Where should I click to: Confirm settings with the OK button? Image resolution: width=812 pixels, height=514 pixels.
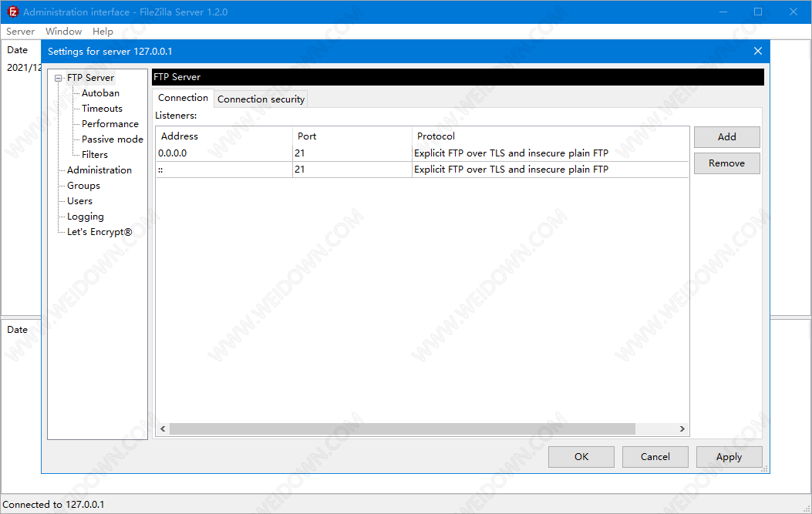(x=581, y=456)
